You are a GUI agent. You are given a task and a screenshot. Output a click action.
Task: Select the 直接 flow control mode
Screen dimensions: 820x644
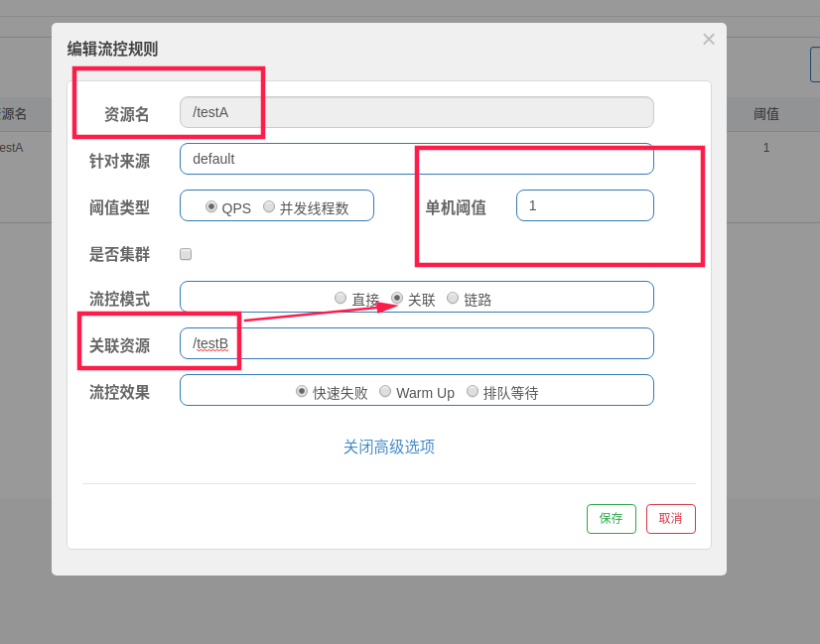tap(342, 297)
